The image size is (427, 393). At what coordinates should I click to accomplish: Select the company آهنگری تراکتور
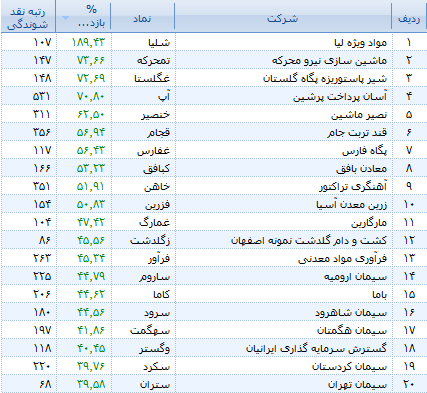click(353, 187)
